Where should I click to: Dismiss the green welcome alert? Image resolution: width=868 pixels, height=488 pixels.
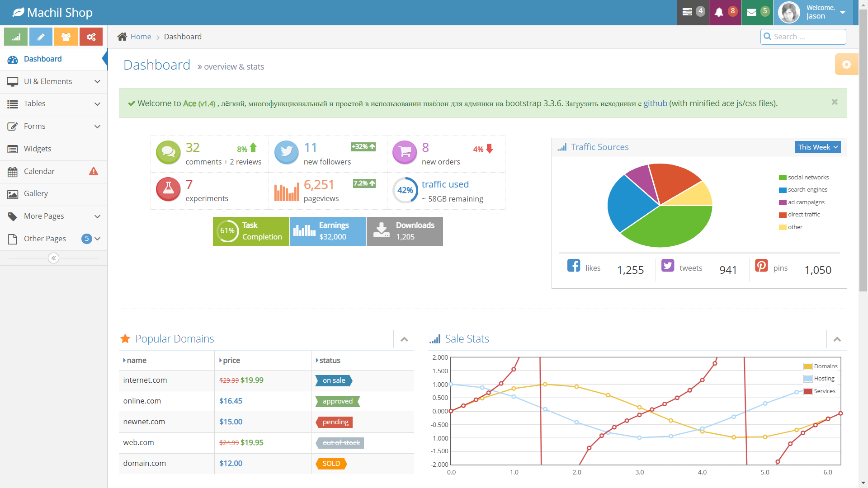click(x=835, y=102)
